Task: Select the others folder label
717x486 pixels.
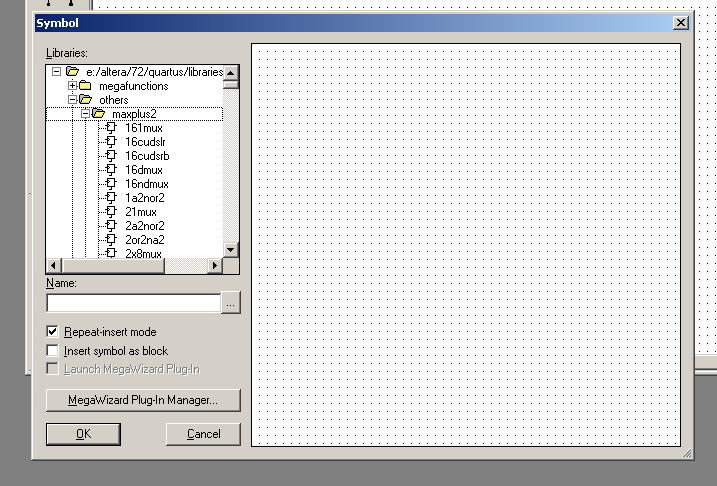Action: pyautogui.click(x=113, y=100)
